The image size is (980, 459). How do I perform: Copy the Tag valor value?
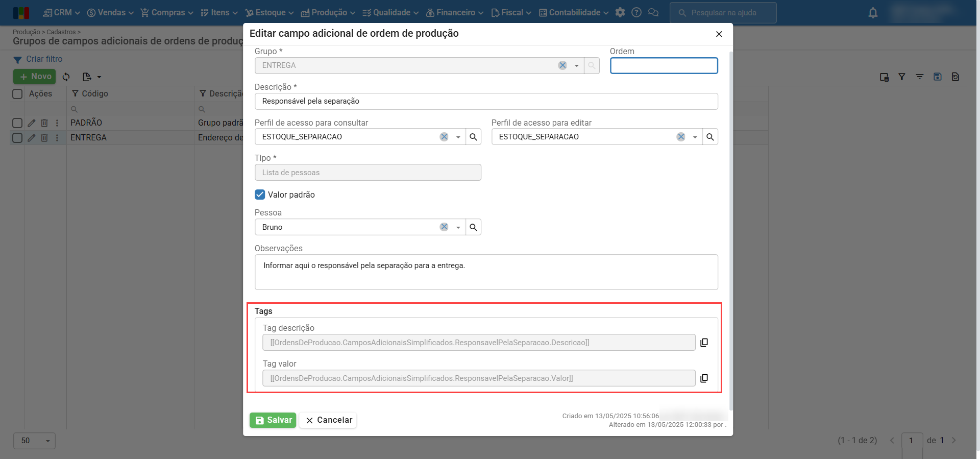pyautogui.click(x=704, y=378)
